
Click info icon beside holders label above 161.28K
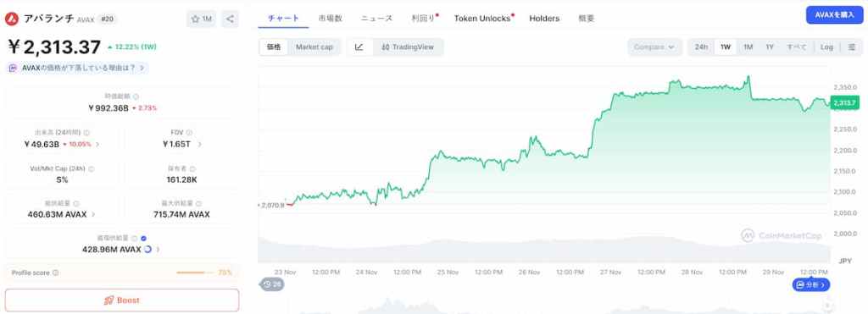[192, 169]
